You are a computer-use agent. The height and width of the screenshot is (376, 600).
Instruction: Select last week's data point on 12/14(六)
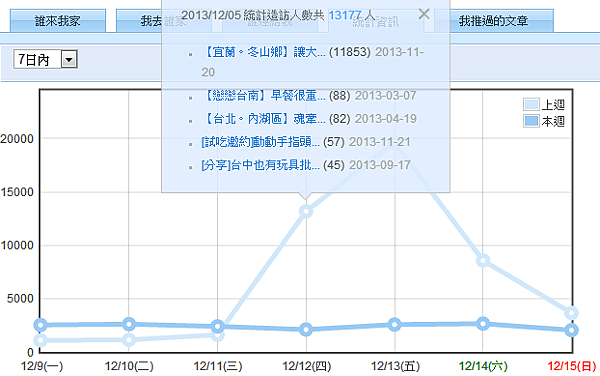[x=483, y=260]
